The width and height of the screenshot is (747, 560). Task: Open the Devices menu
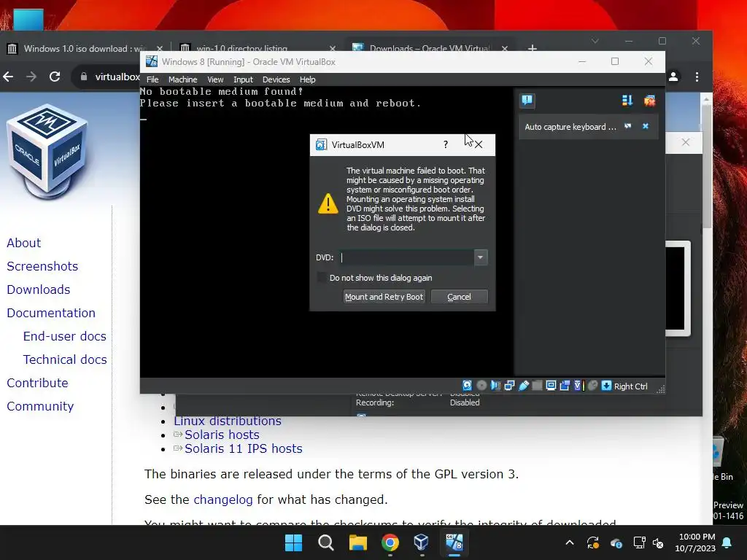point(276,79)
